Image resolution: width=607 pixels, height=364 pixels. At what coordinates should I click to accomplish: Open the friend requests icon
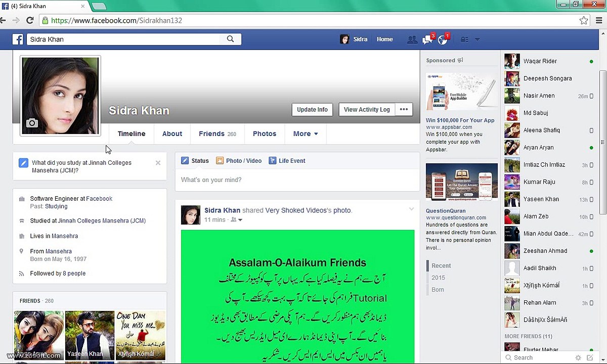(412, 39)
